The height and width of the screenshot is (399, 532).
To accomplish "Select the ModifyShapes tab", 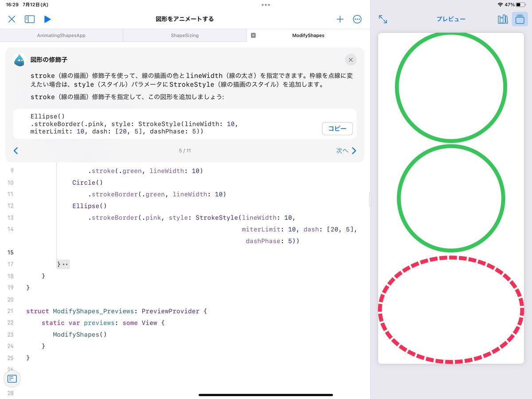I will click(x=309, y=35).
